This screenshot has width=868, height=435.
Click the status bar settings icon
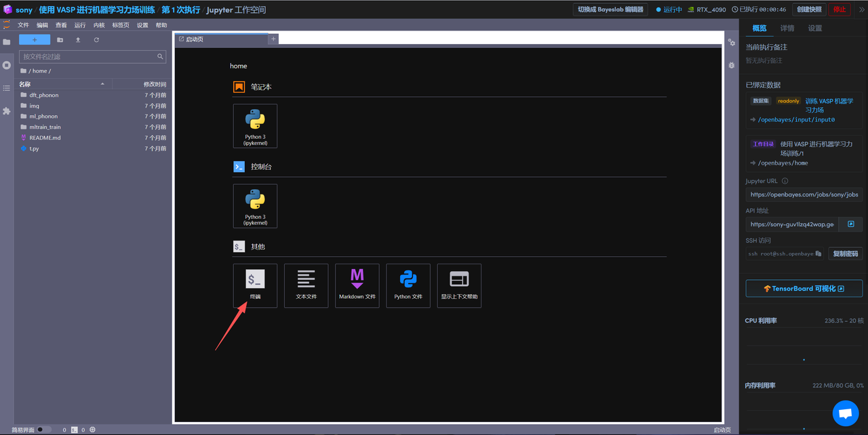pyautogui.click(x=92, y=430)
